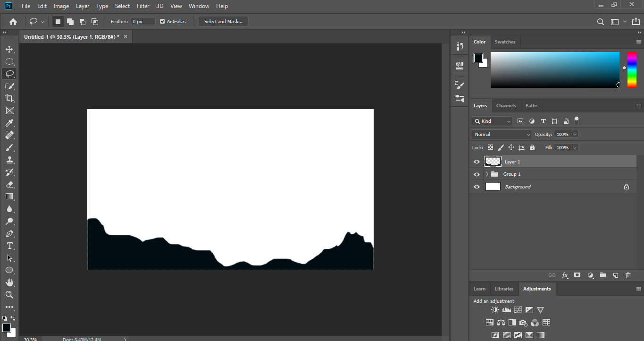Expand the Group 1 folder
This screenshot has height=341, width=644.
(x=487, y=174)
